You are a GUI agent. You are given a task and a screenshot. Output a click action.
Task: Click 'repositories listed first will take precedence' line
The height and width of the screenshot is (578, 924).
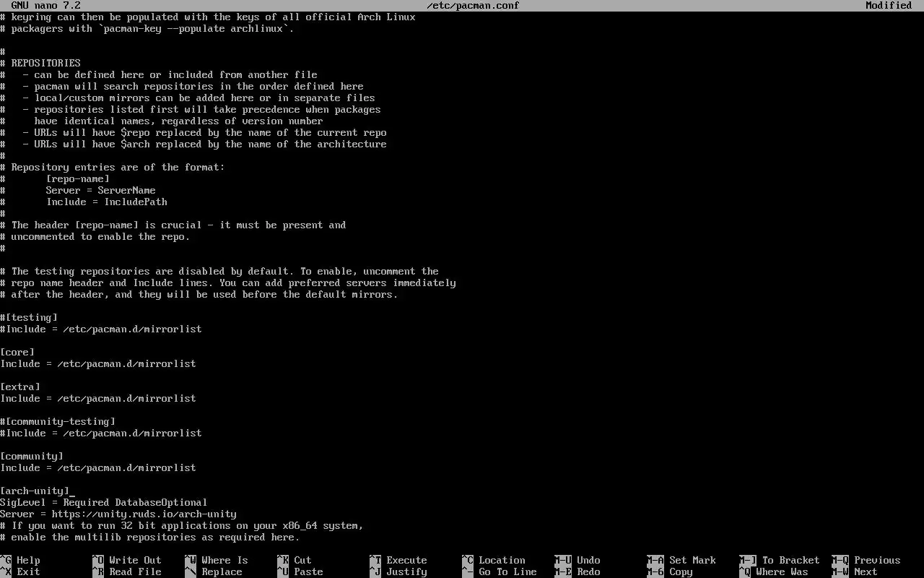[191, 109]
